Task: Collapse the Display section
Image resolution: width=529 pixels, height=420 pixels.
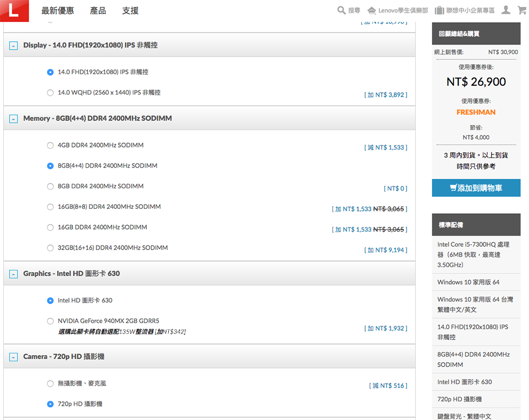Action: pyautogui.click(x=14, y=45)
